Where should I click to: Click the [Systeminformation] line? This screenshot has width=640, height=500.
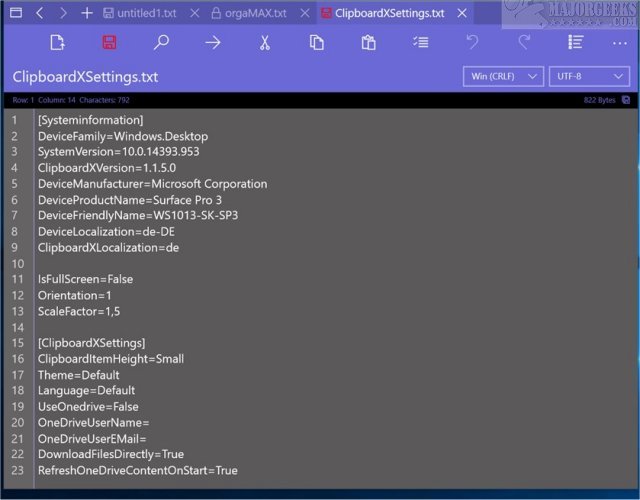click(91, 120)
